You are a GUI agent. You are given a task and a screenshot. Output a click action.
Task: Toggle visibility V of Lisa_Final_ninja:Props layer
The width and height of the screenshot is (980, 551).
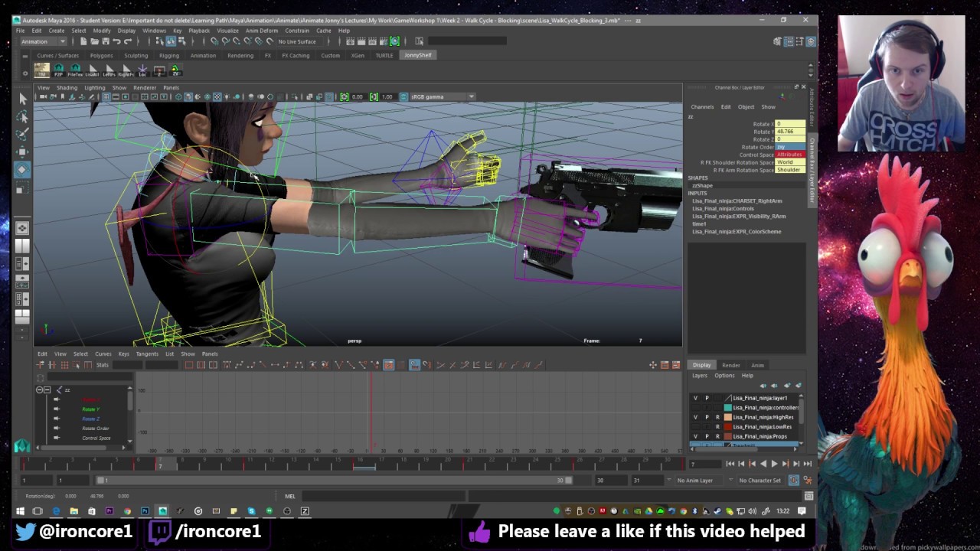[695, 436]
